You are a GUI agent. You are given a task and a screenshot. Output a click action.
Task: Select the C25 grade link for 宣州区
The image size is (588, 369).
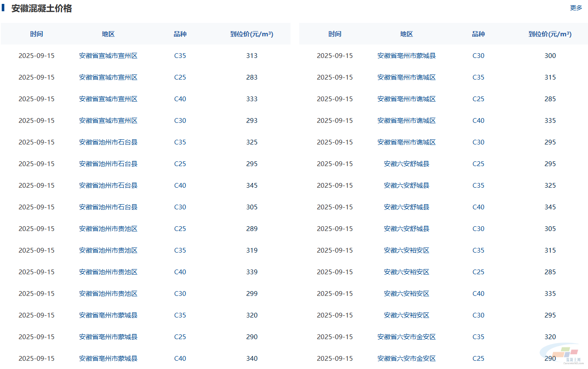tap(180, 77)
